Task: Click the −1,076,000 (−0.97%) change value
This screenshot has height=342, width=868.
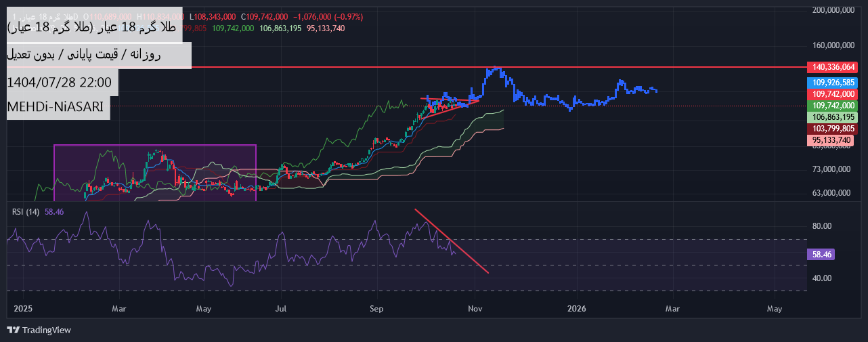Action: tap(328, 16)
